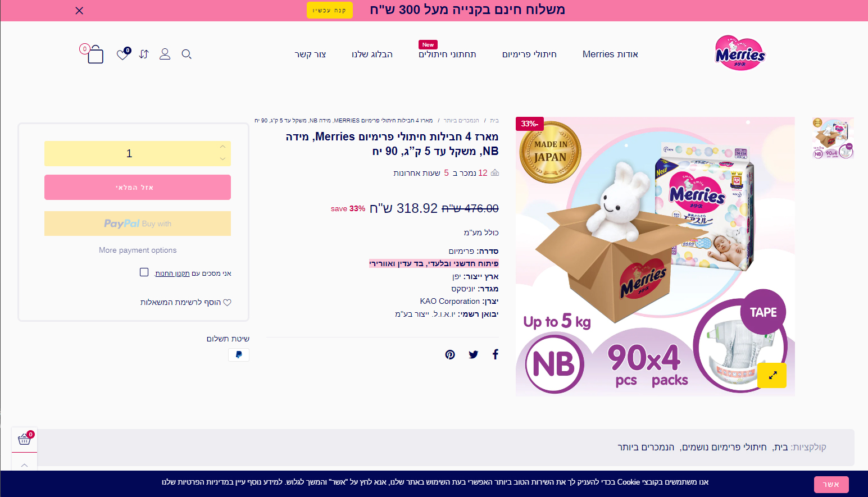
Task: Open the Merries אודות menu item
Action: click(610, 54)
